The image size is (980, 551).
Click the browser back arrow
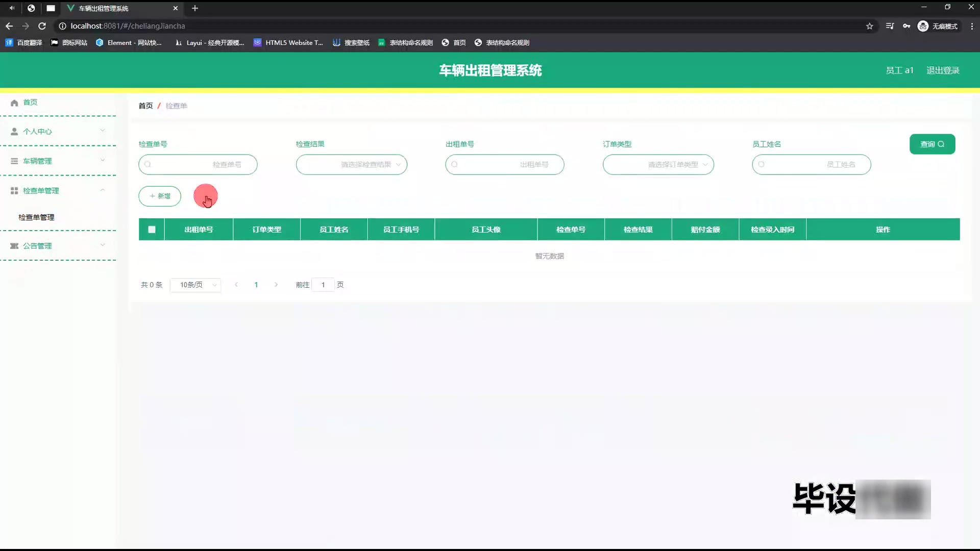(x=9, y=26)
